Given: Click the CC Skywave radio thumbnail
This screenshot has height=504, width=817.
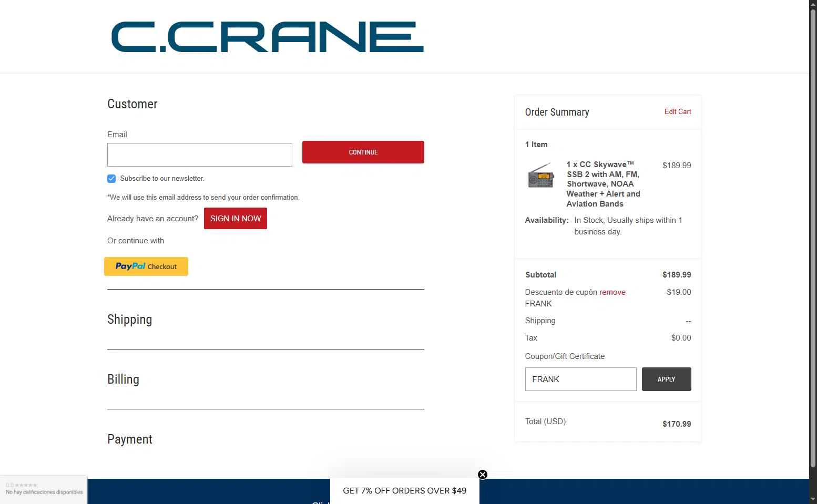Looking at the screenshot, I should click(x=541, y=176).
